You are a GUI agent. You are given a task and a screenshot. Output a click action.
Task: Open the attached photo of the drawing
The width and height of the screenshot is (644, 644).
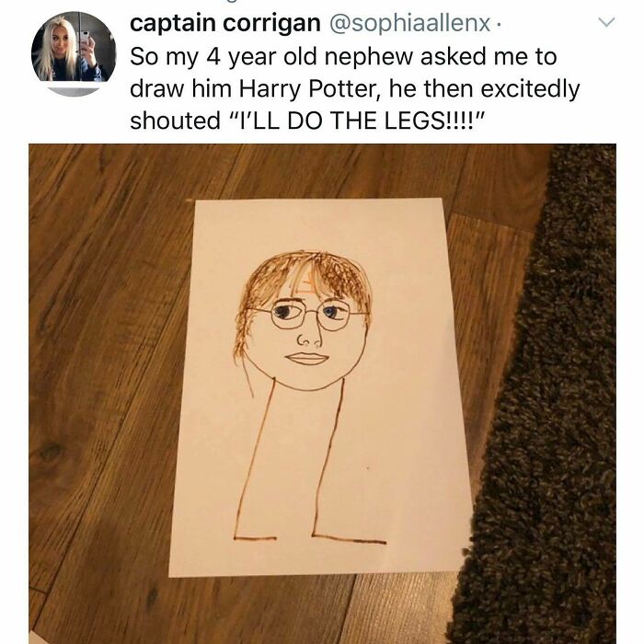click(x=322, y=394)
